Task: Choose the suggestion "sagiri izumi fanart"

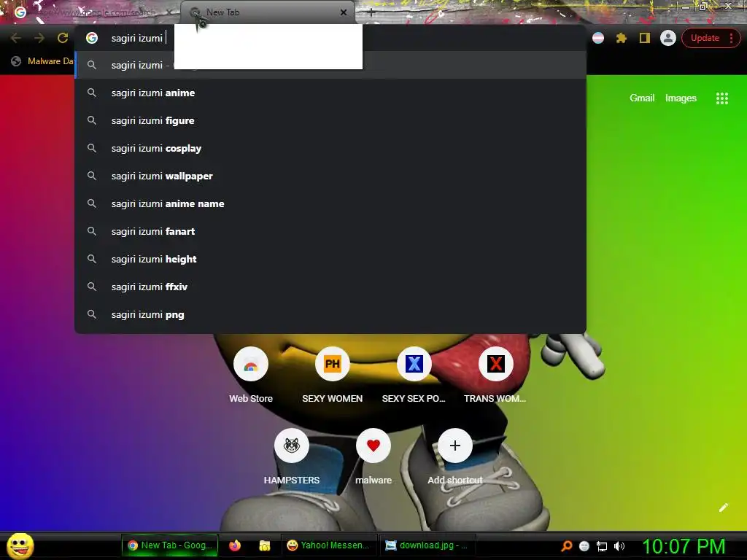Action: (330, 231)
